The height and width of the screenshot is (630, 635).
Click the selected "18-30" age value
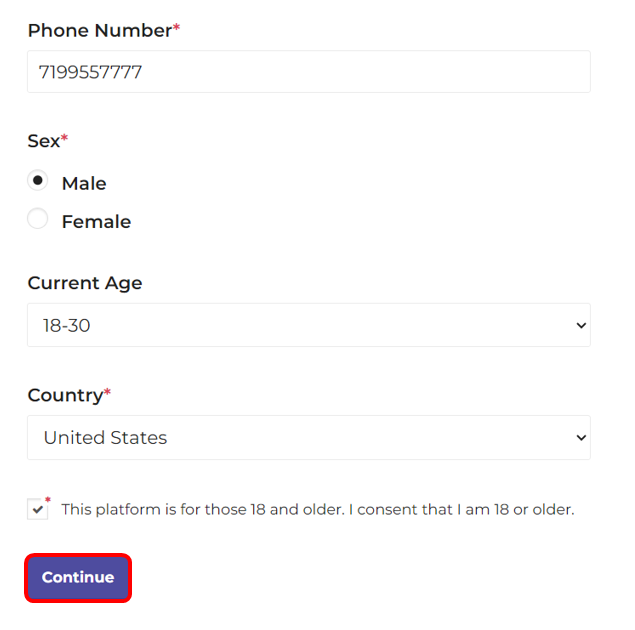[65, 326]
